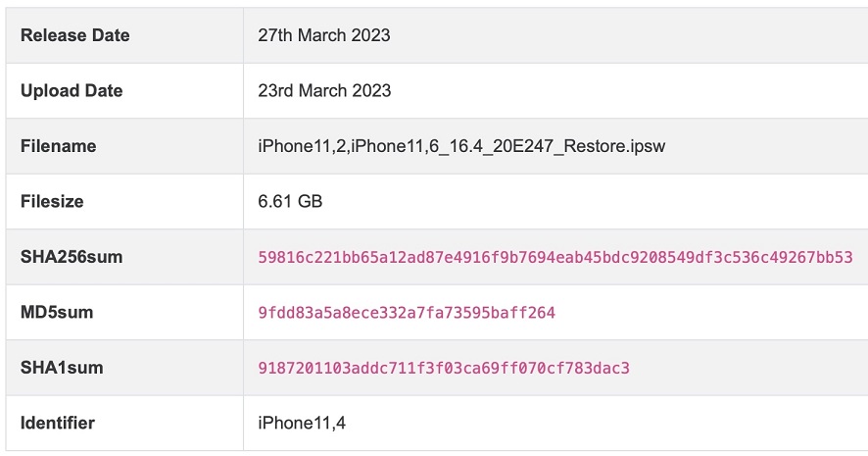Select the iPhone11,4 identifier value
This screenshot has height=456, width=868.
pos(302,424)
